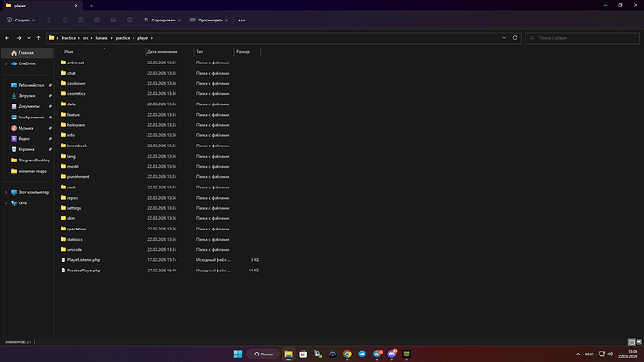
Task: Click Practice in breadcrumb path
Action: click(x=68, y=38)
